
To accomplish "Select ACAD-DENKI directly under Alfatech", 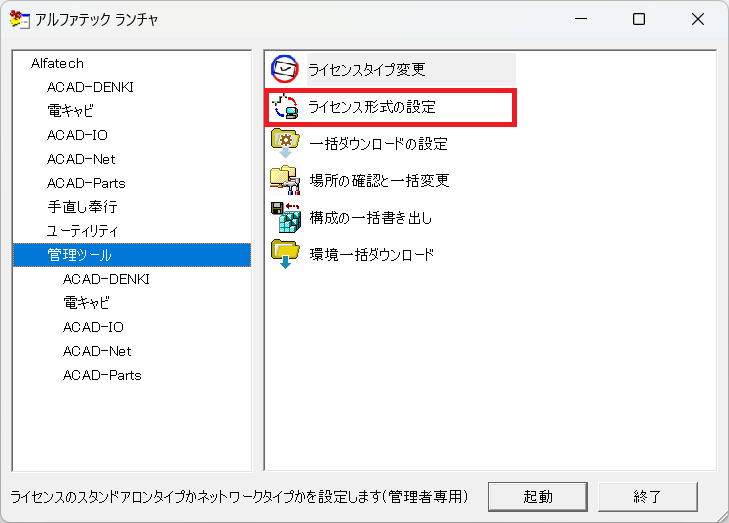I will [90, 87].
